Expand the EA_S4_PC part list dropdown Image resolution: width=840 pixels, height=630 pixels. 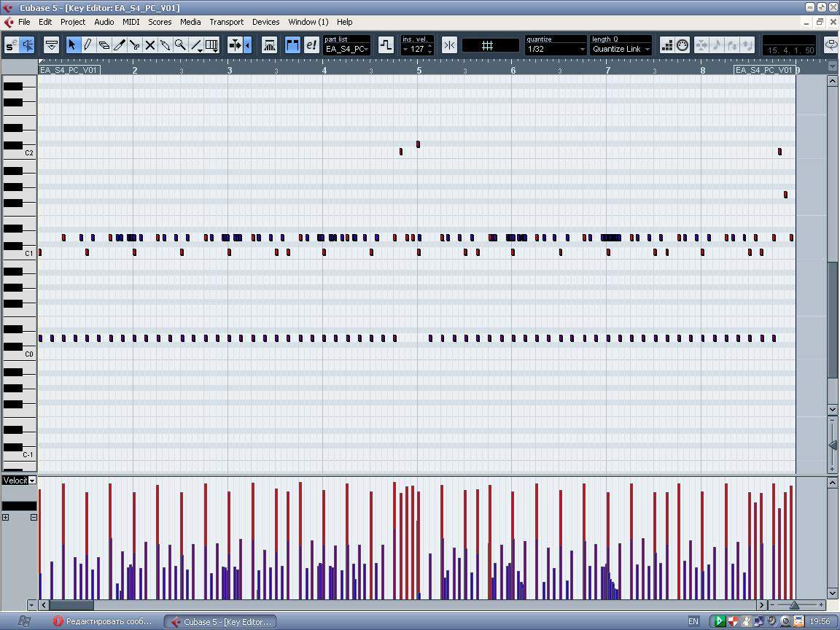pos(347,49)
